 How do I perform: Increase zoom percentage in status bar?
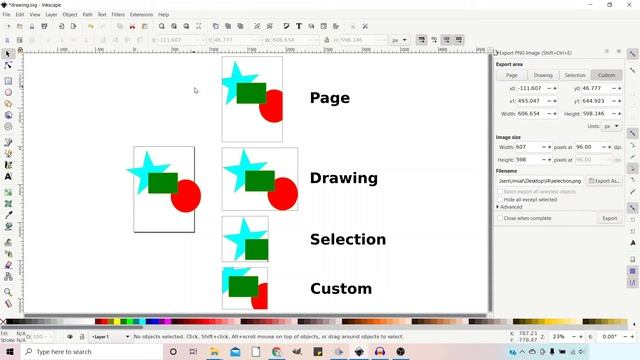coord(580,337)
